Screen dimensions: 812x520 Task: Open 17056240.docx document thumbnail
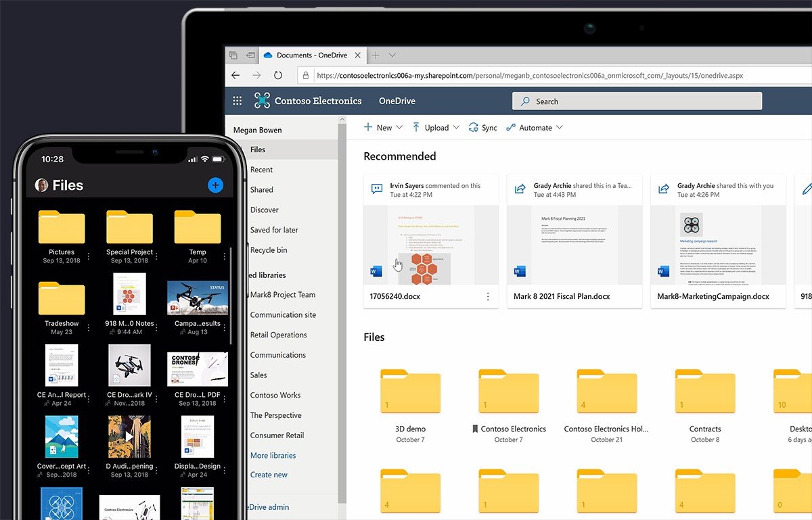pos(431,245)
